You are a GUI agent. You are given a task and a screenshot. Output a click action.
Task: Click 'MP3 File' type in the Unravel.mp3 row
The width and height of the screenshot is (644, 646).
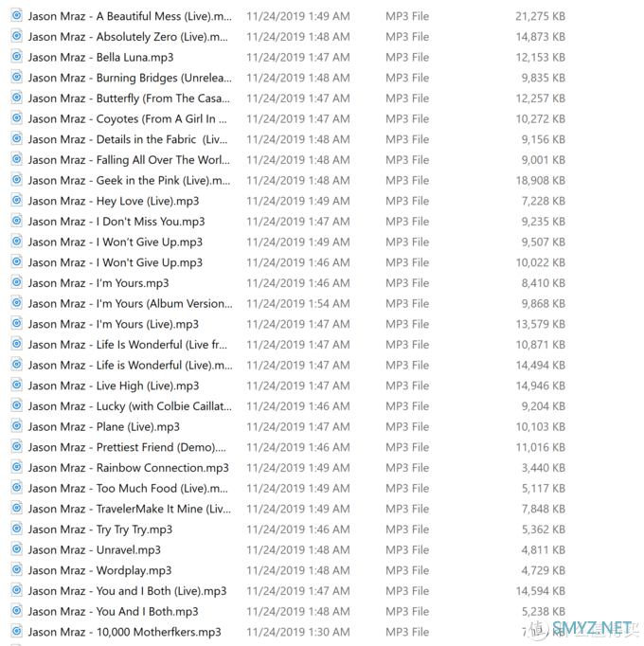[x=407, y=550]
